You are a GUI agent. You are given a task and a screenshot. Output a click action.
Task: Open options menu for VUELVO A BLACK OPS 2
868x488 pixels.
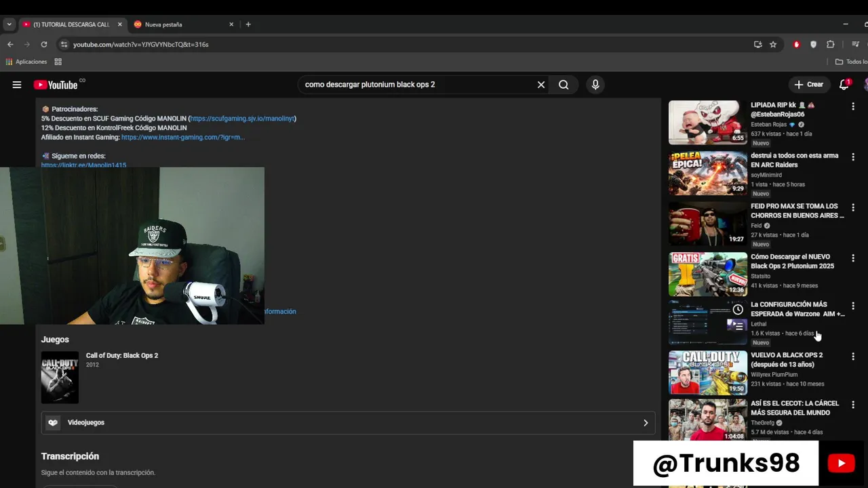[x=853, y=357]
